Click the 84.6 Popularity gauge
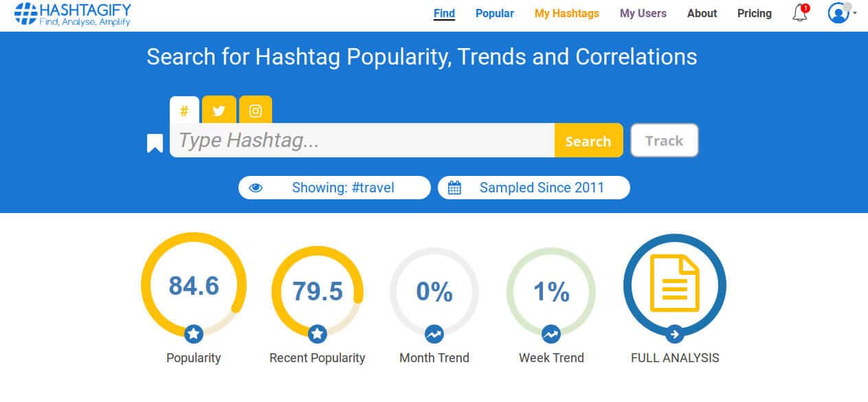 tap(194, 285)
